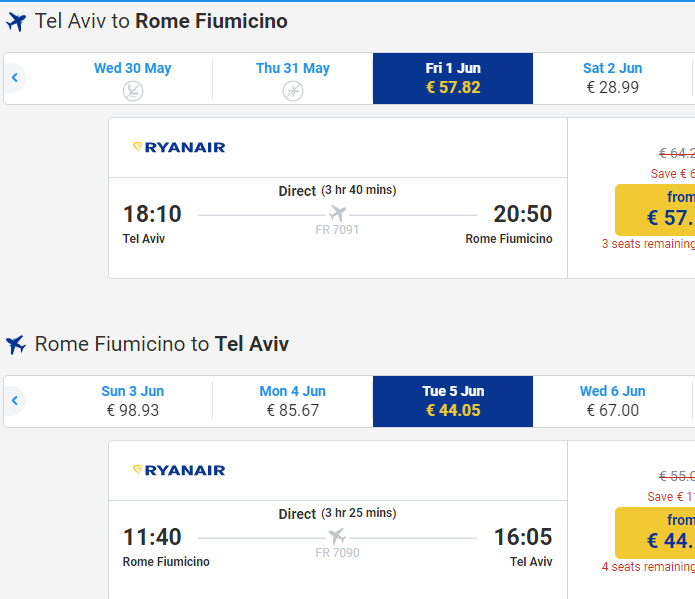Click the no-flight icon under Wed 30 May
The image size is (695, 599).
tap(133, 91)
